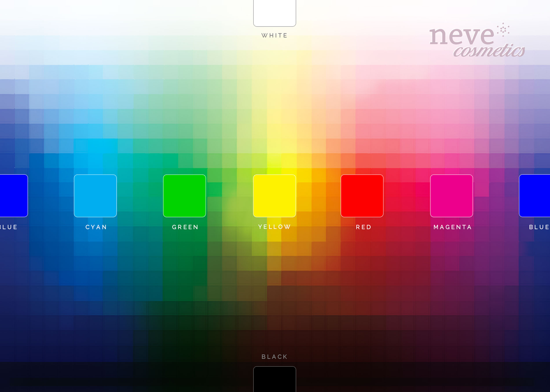Select the yellow color square
Screen dimensions: 550x392
(x=274, y=196)
